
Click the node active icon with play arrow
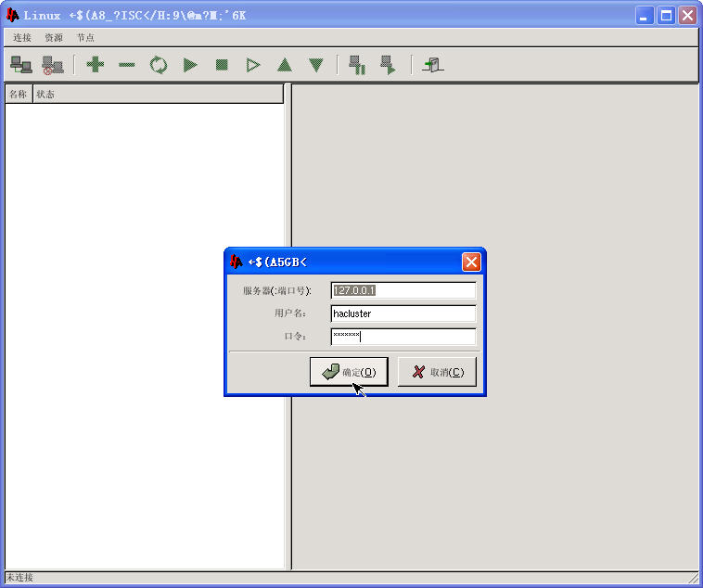(388, 65)
